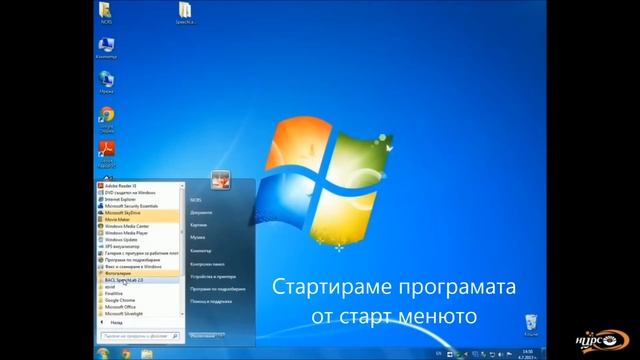Expand the BACL SpeechLab 2.0 folder
The image size is (640, 360).
tap(138, 280)
